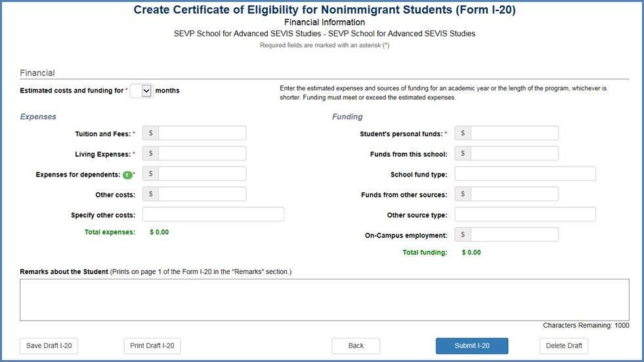Focus the Student's personal funds field
Viewport: 644px width, 362px height.
pos(514,133)
